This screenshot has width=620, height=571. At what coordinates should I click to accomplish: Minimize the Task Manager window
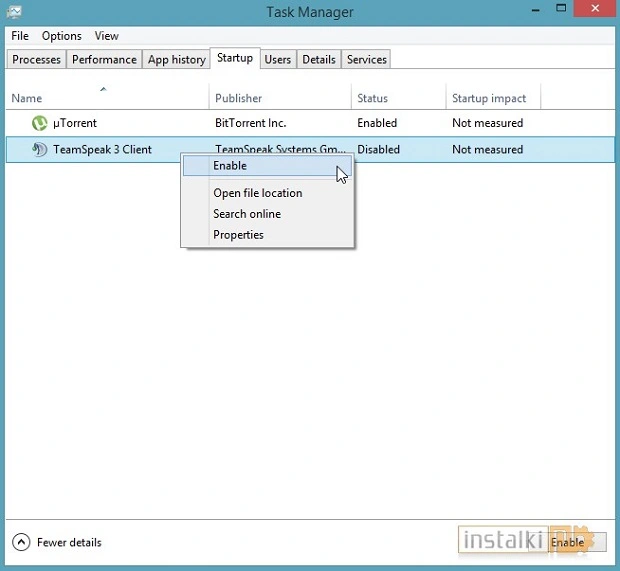pyautogui.click(x=536, y=9)
